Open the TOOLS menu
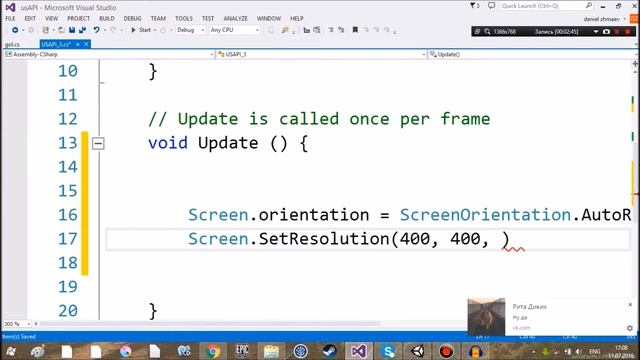The height and width of the screenshot is (360, 640). click(184, 18)
